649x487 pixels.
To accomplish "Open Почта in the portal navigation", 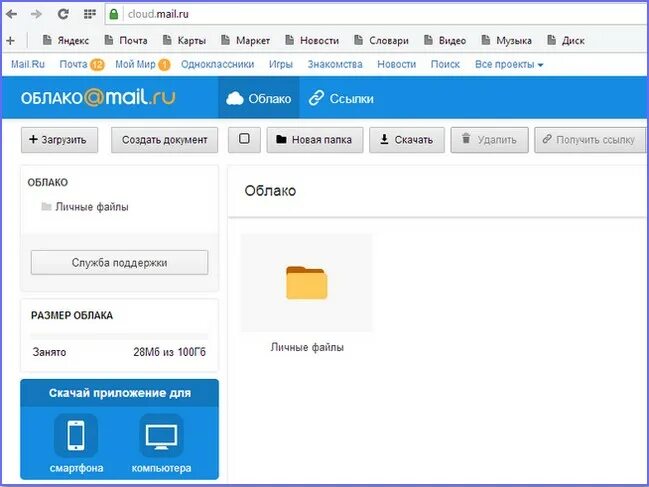I will (x=73, y=65).
